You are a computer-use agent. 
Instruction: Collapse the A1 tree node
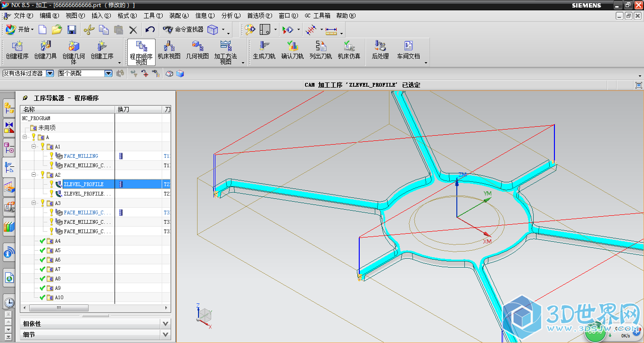click(34, 147)
